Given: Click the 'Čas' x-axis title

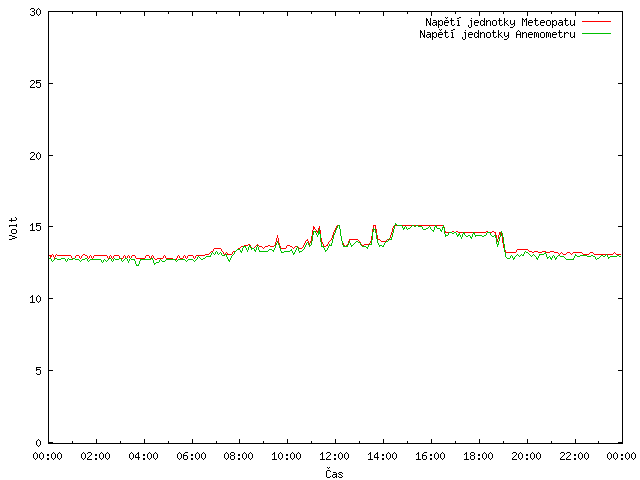Looking at the screenshot, I should click(334, 473).
